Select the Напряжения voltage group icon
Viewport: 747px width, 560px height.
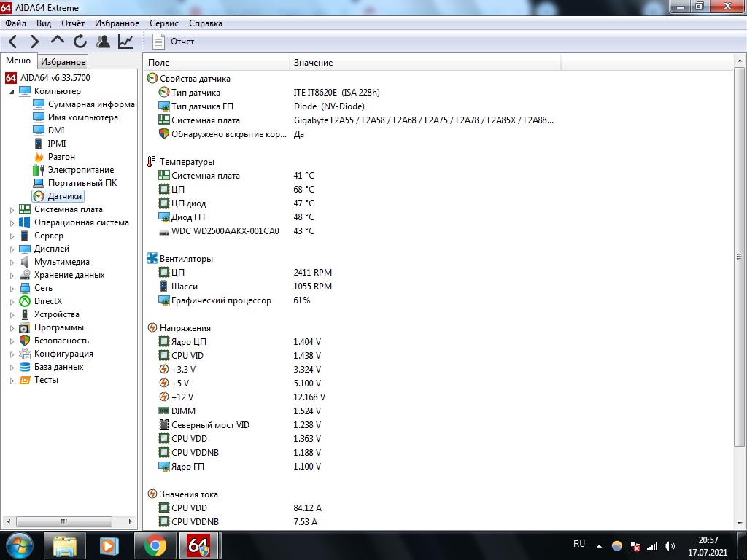[152, 327]
